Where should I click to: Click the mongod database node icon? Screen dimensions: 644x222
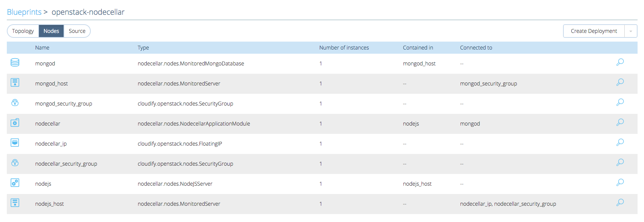[15, 62]
